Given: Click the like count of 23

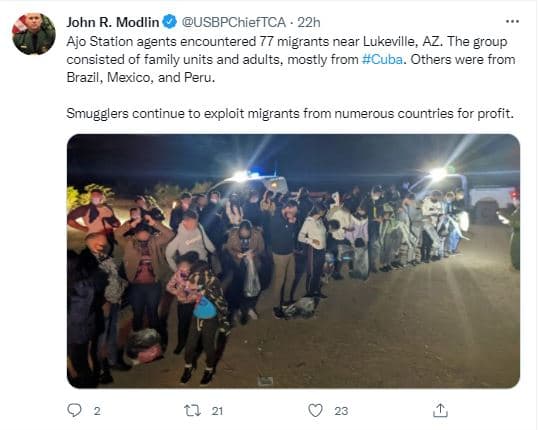Looking at the screenshot, I should click(341, 411).
